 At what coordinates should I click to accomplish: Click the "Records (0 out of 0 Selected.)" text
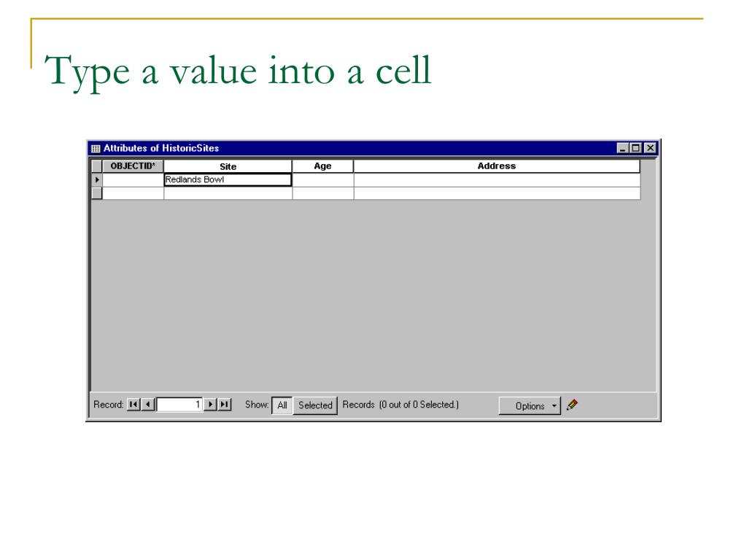[x=400, y=405]
